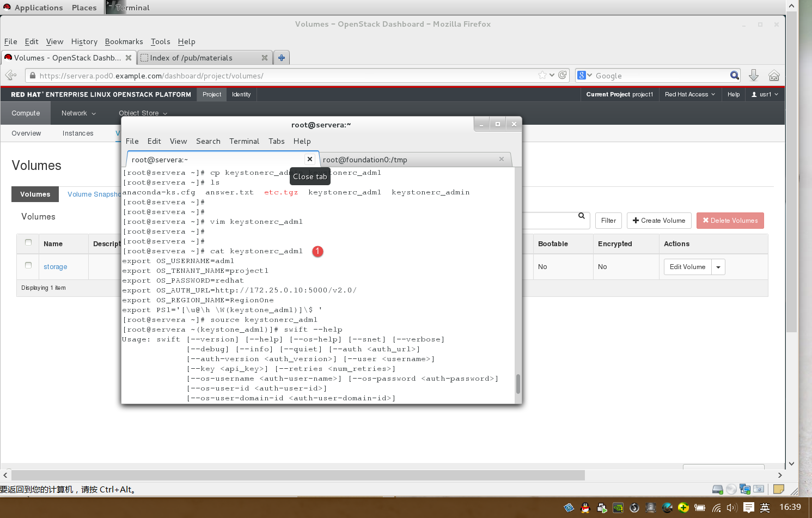Close the root@servera:~ terminal tab
The height and width of the screenshot is (518, 812).
click(310, 159)
